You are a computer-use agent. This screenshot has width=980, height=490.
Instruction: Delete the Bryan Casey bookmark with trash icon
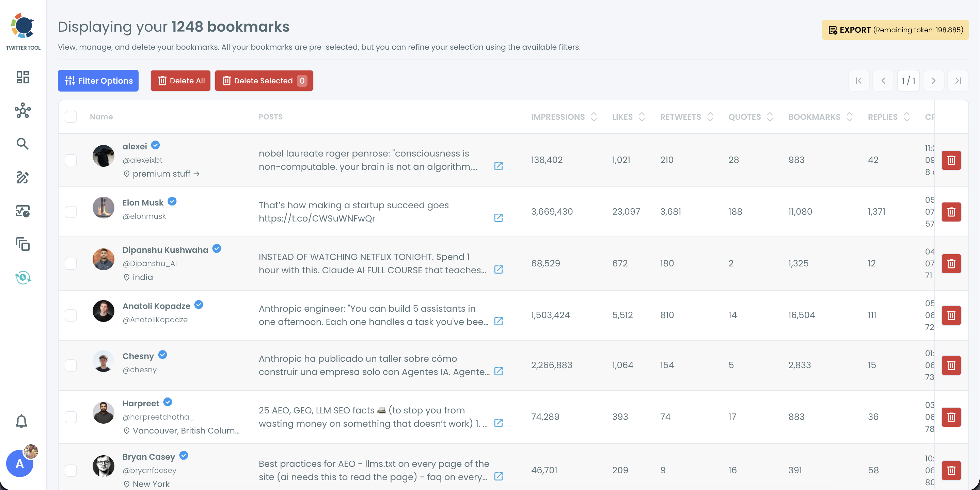point(951,471)
